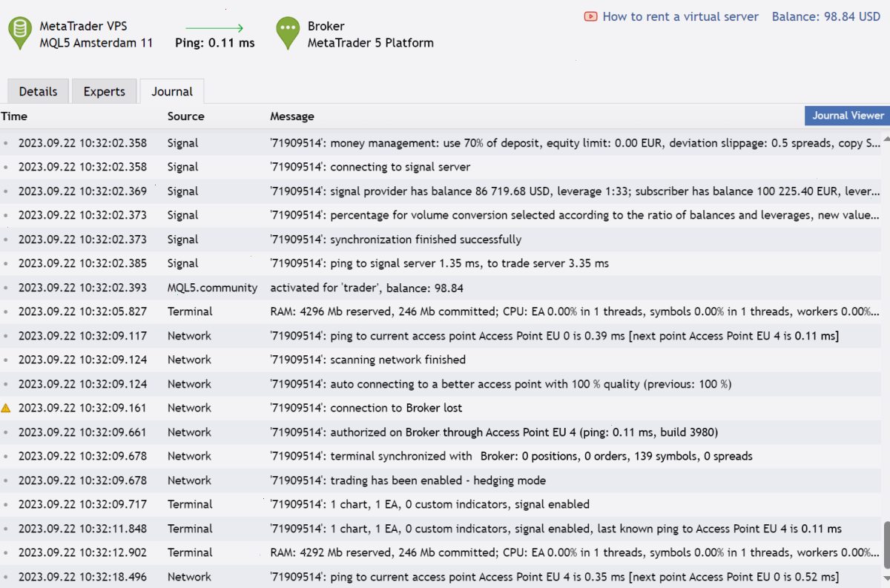Sort journal by Source column header

pyautogui.click(x=185, y=116)
